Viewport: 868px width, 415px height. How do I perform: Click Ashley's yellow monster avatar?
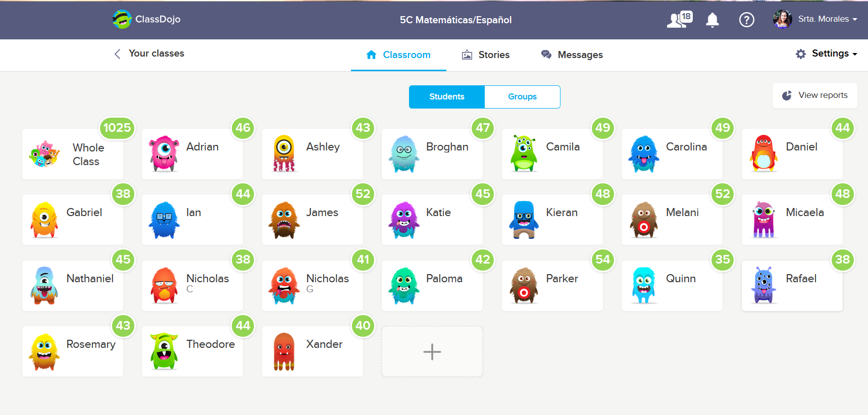284,153
